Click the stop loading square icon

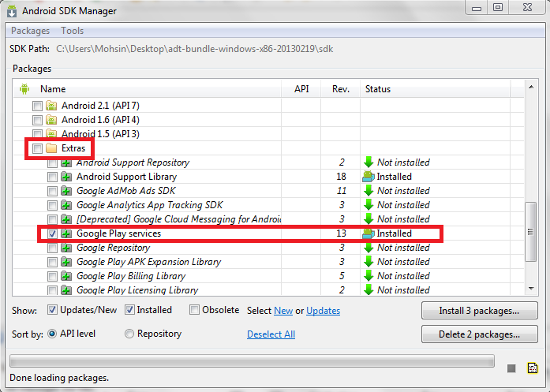511,368
